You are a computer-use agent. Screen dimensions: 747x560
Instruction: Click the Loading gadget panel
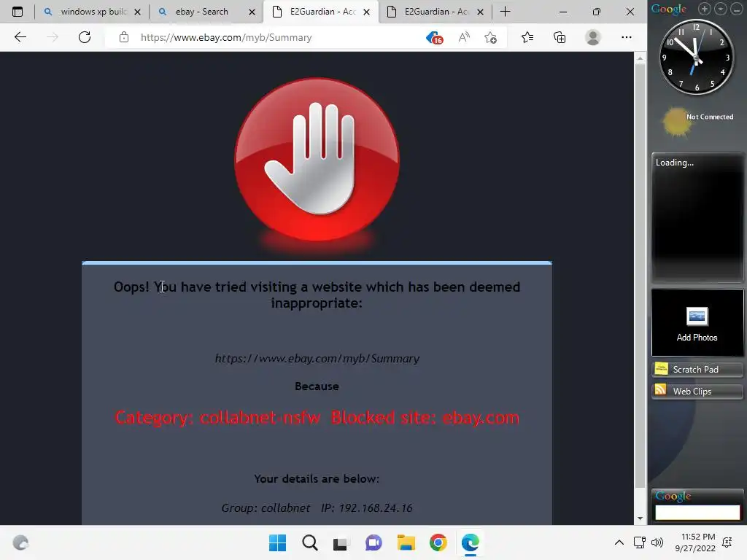[697, 217]
